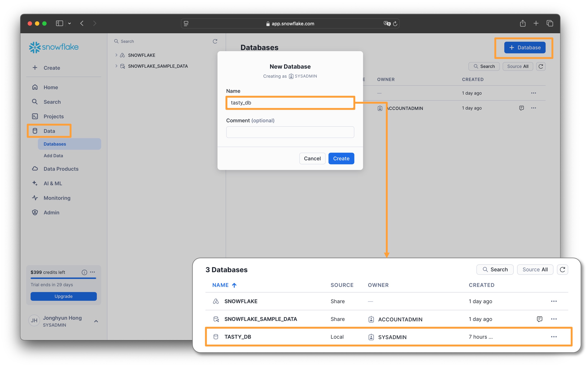Click the browser share icon
The image size is (588, 367).
pos(522,23)
